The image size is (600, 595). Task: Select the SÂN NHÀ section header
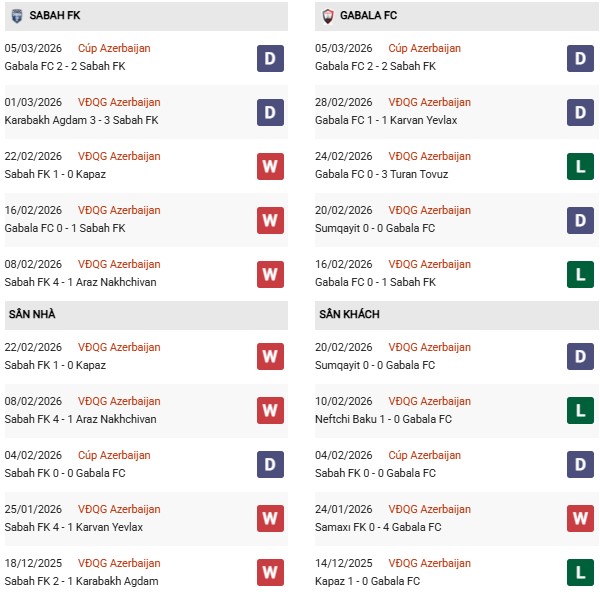click(x=32, y=315)
